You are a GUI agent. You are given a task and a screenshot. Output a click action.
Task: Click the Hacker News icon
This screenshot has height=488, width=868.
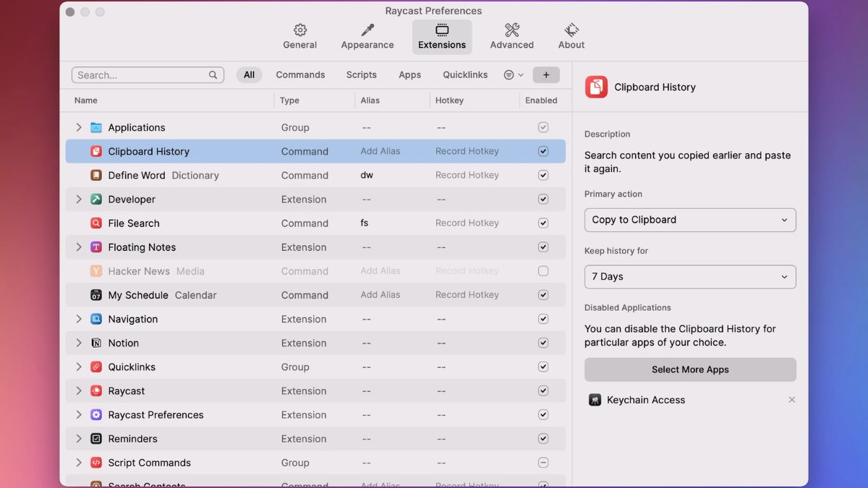[96, 271]
